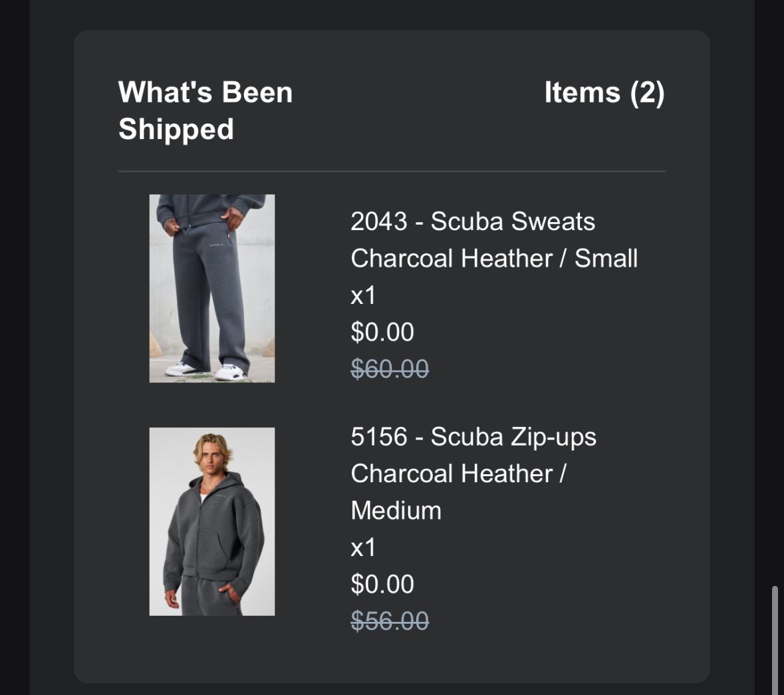Click the "5156 - Scuba Zip-ups" title
Image resolution: width=784 pixels, height=695 pixels.
473,437
